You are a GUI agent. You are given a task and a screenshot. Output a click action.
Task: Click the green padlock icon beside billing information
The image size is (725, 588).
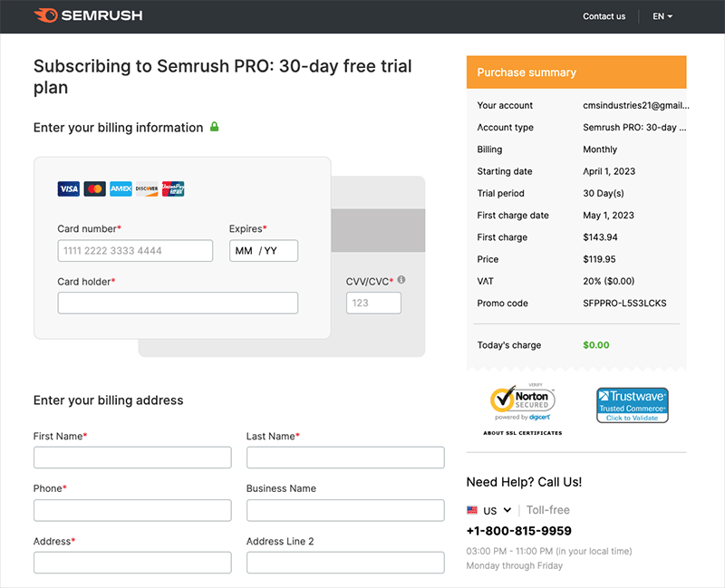tap(214, 126)
